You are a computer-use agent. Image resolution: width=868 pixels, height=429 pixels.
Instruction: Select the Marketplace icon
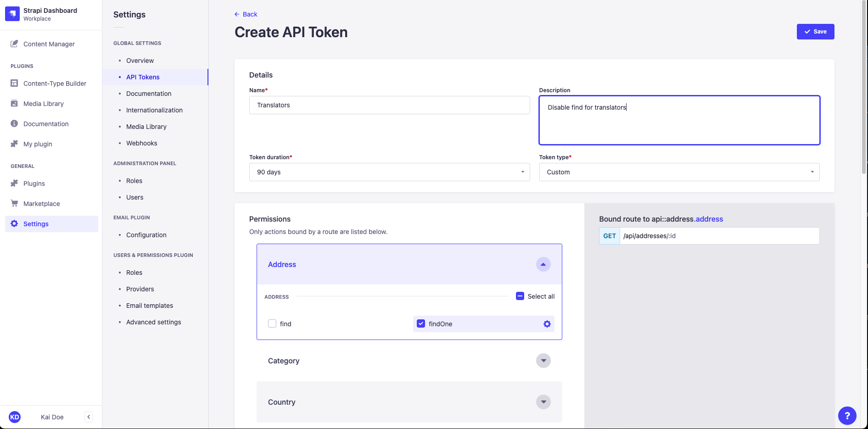coord(14,203)
